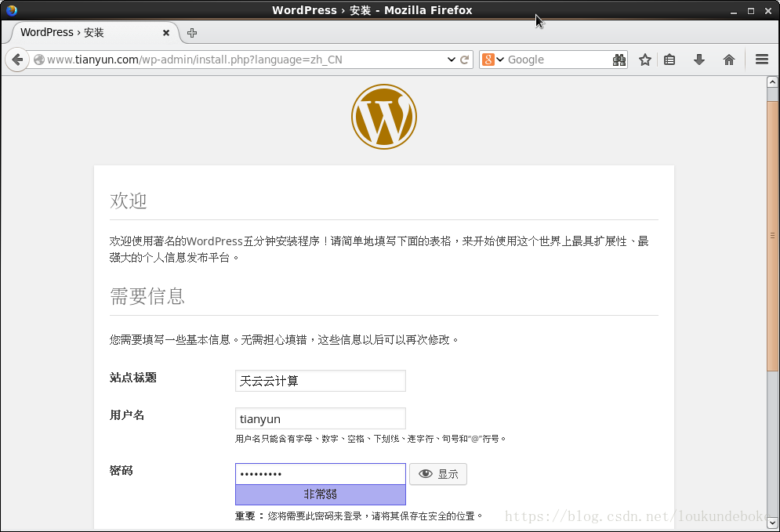Click the scrollbar down arrow

[x=772, y=523]
